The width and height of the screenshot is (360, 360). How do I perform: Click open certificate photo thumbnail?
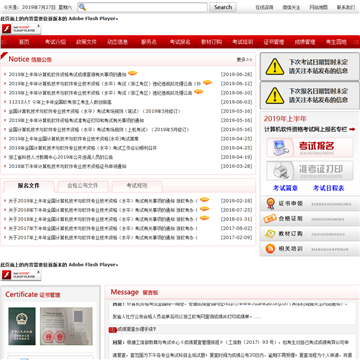[x=66, y=326]
